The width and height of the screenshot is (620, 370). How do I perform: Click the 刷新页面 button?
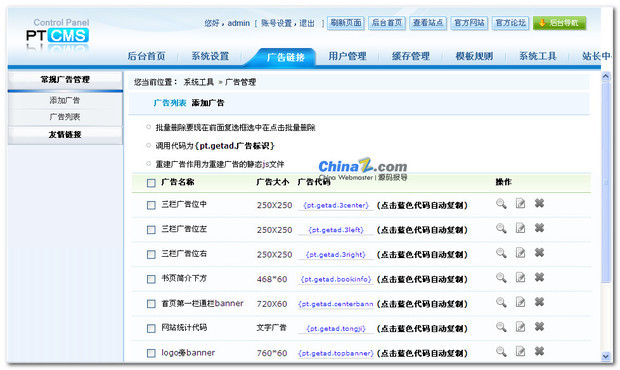pos(346,23)
